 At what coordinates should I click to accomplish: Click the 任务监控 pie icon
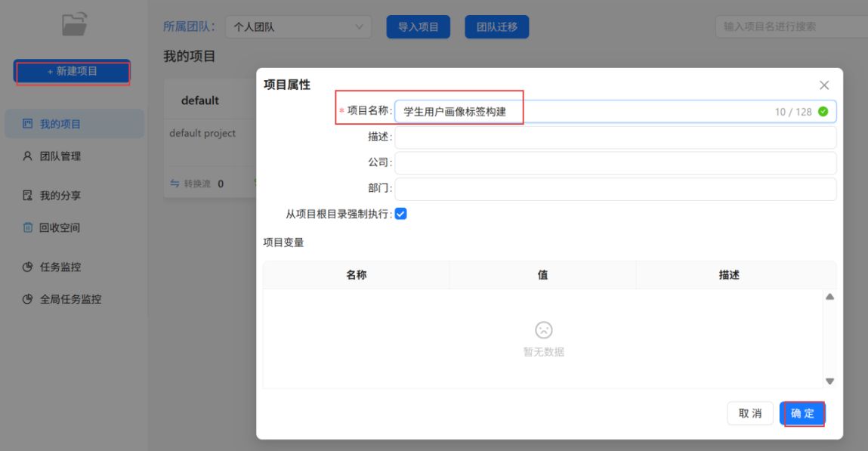(x=27, y=267)
